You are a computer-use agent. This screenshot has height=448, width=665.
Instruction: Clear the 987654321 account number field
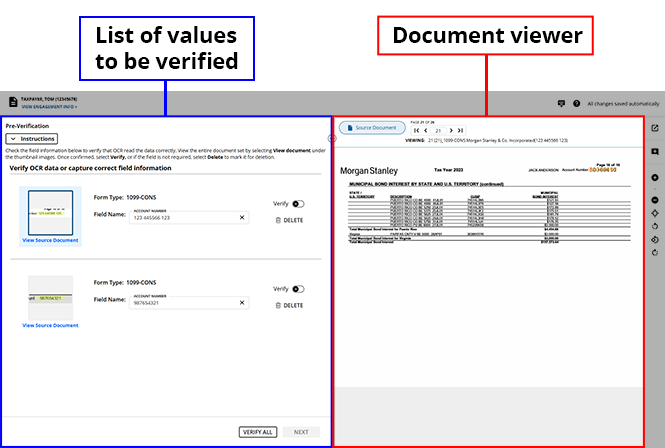pos(242,302)
